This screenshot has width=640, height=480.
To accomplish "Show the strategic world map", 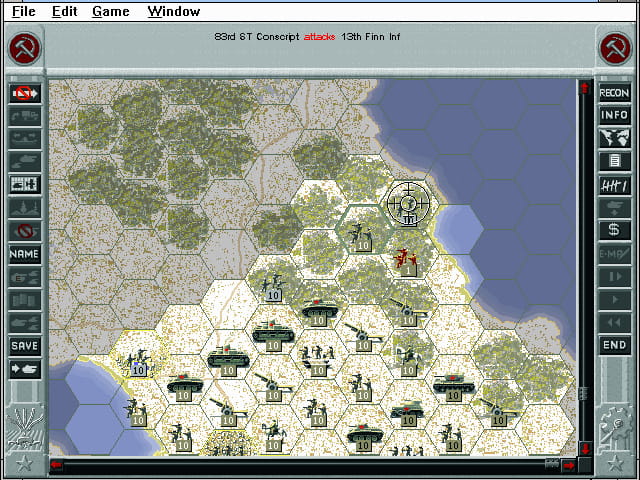I will click(x=614, y=138).
